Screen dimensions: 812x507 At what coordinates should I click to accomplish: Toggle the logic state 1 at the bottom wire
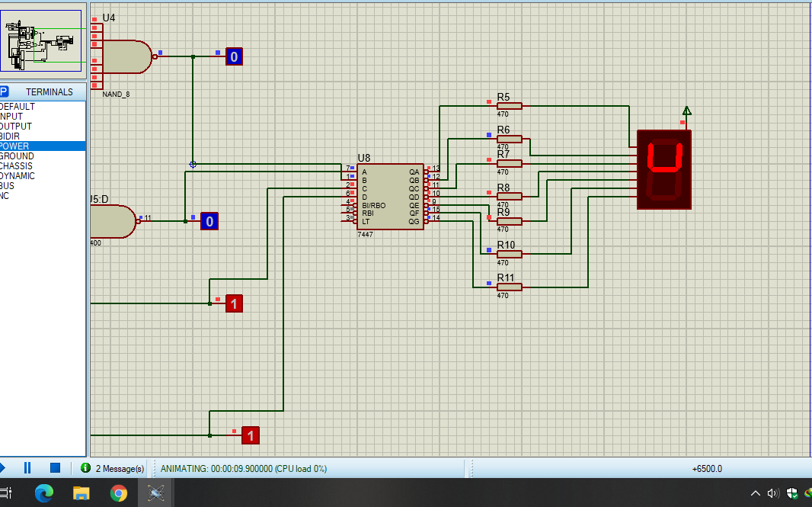point(251,435)
